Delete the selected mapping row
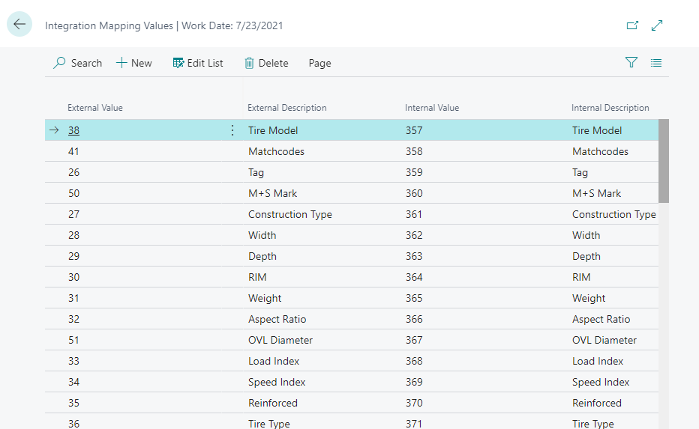The width and height of the screenshot is (699, 429). pos(266,63)
